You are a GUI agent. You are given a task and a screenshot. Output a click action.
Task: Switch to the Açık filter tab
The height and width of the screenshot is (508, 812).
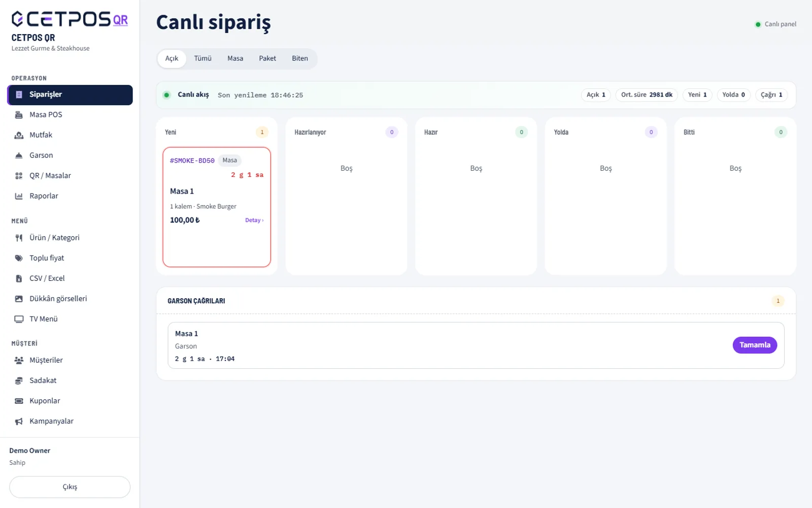pos(172,58)
